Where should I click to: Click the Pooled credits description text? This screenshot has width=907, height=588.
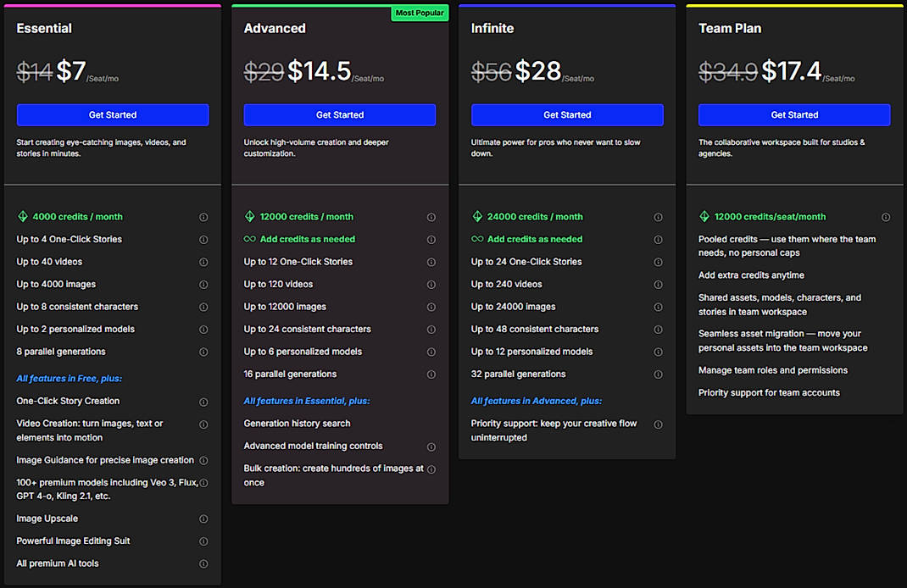point(787,246)
